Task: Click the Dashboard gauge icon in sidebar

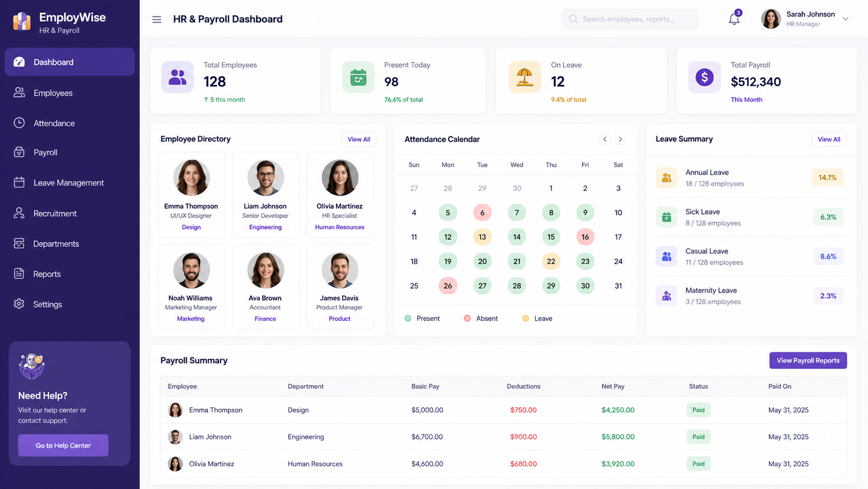Action: 19,62
